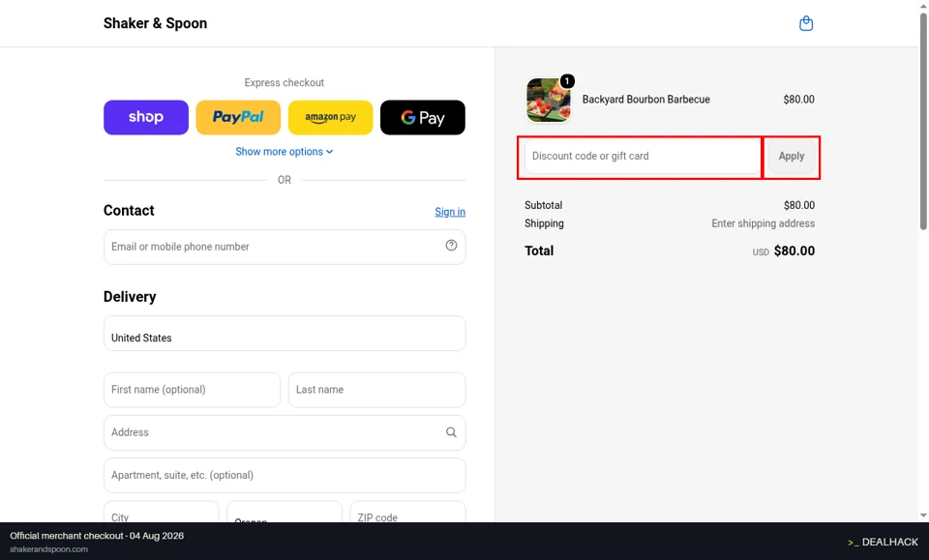The height and width of the screenshot is (560, 929).
Task: Click the City field
Action: coord(162,512)
